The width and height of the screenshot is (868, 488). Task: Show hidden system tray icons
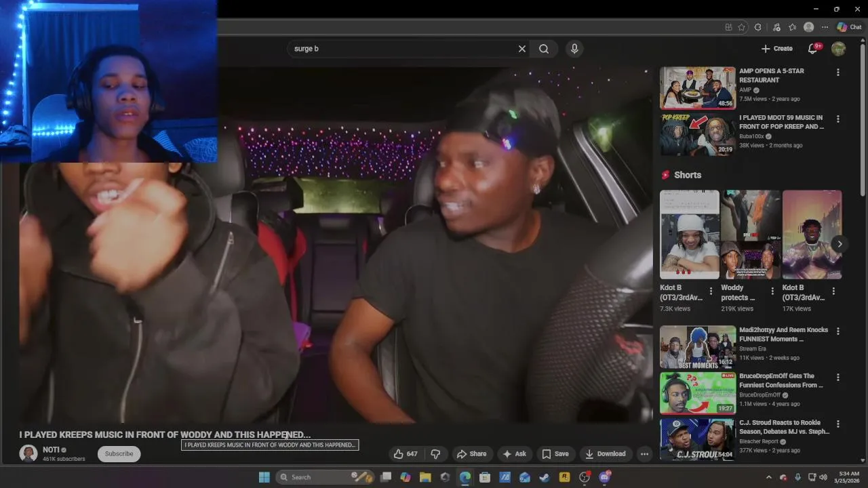[x=768, y=477]
